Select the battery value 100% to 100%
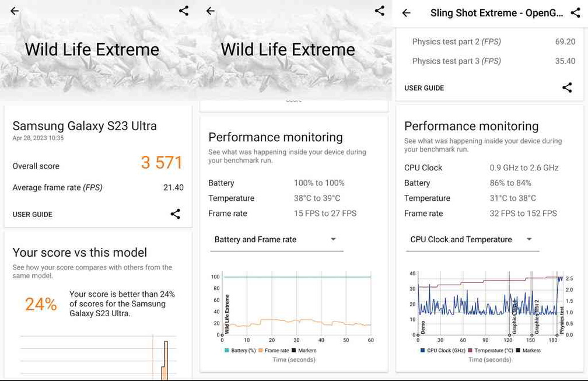Viewport: 588px width, 381px height. click(319, 183)
